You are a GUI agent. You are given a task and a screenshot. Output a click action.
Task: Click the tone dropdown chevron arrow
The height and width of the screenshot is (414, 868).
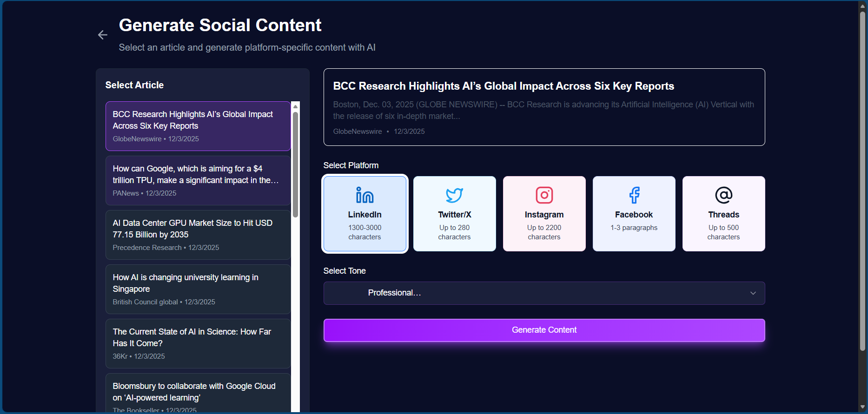tap(753, 293)
